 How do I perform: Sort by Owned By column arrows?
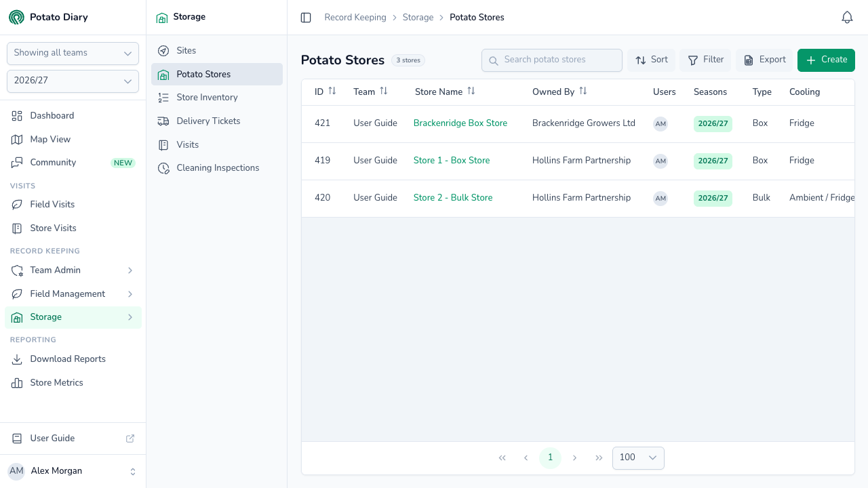[583, 91]
